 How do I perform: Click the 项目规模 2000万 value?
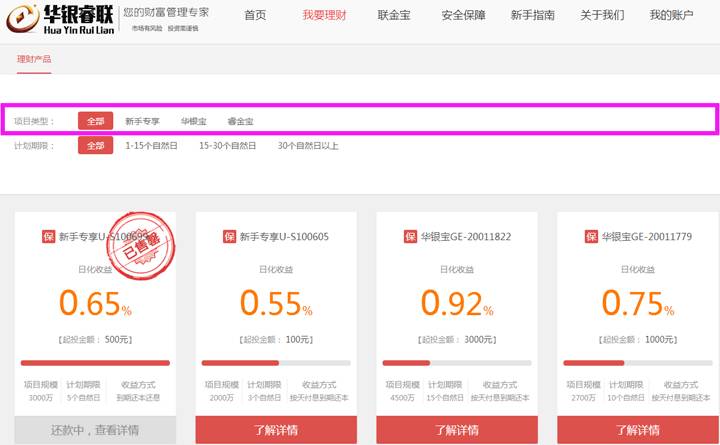pyautogui.click(x=221, y=398)
